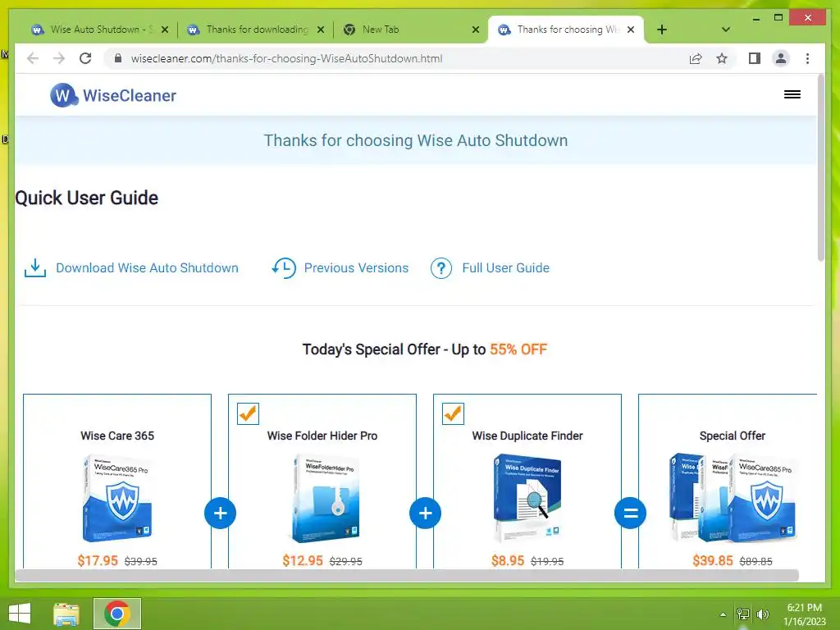Click the Wise Folder Hider Pro title
Viewport: 840px width, 630px height.
coord(322,436)
